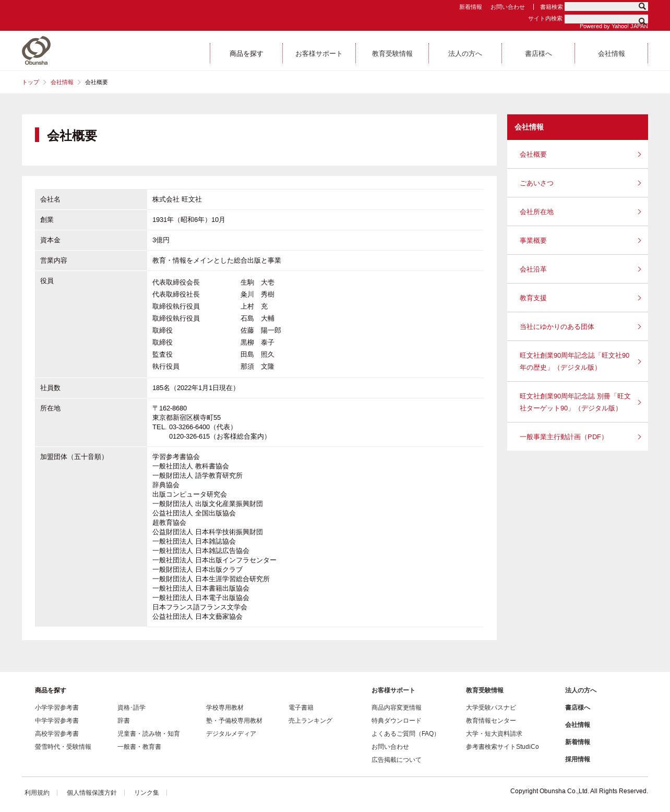Viewport: 670px width, 812px height.
Task: Open 資格·語学 footer link
Action: click(131, 708)
